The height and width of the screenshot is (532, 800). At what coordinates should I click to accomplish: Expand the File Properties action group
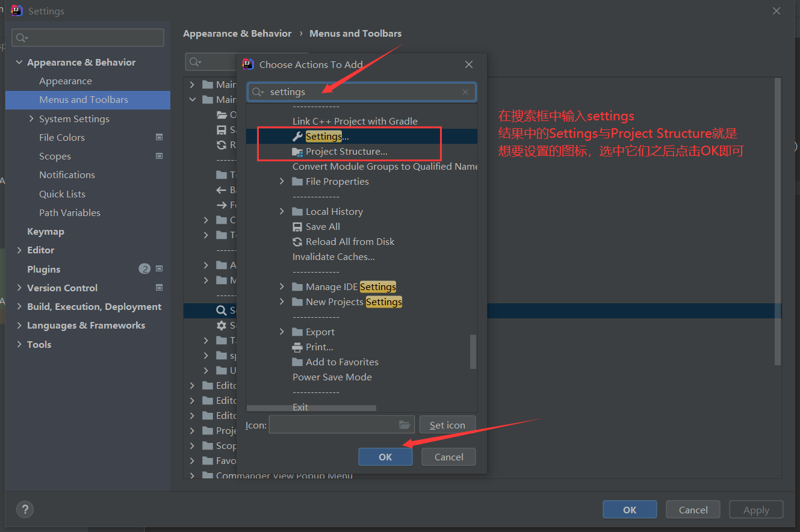[282, 181]
